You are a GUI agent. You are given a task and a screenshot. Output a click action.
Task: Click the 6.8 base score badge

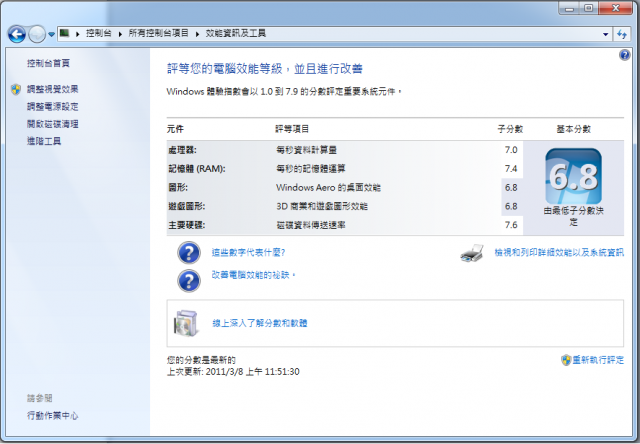click(x=573, y=176)
